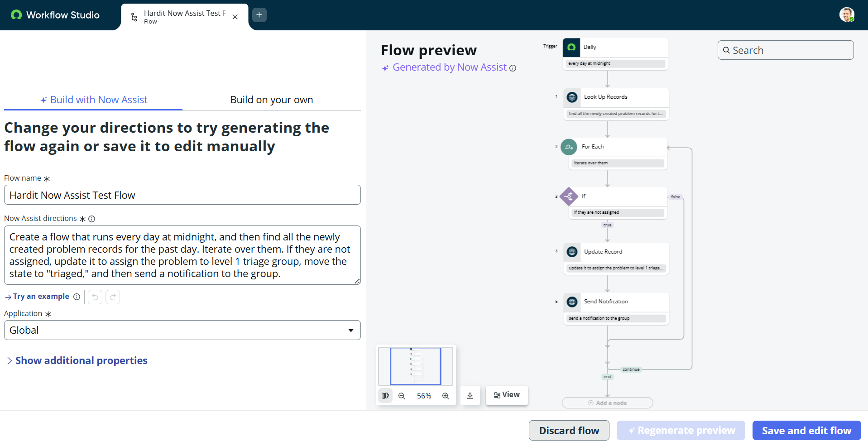Screen dimensions: 868x446
Task: Select the For Each loop node icon
Action: point(569,147)
